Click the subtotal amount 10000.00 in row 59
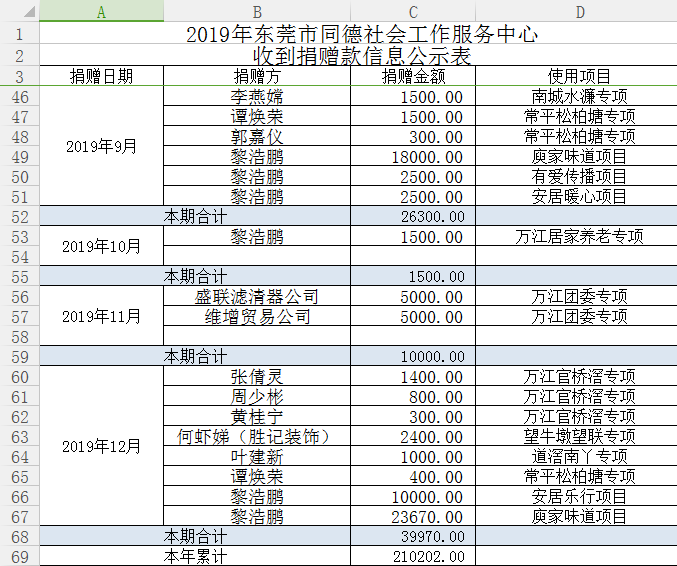This screenshot has height=566, width=677. coord(413,356)
